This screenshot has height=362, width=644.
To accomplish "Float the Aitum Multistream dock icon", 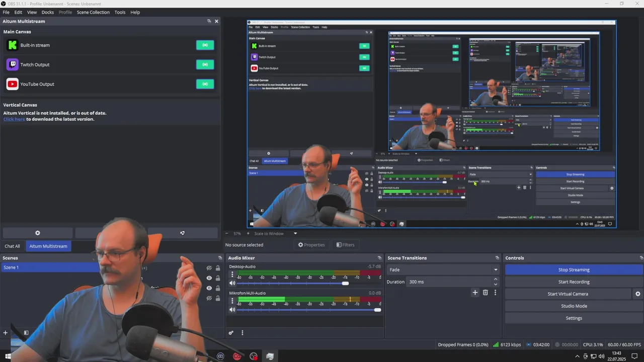I will 209,21.
